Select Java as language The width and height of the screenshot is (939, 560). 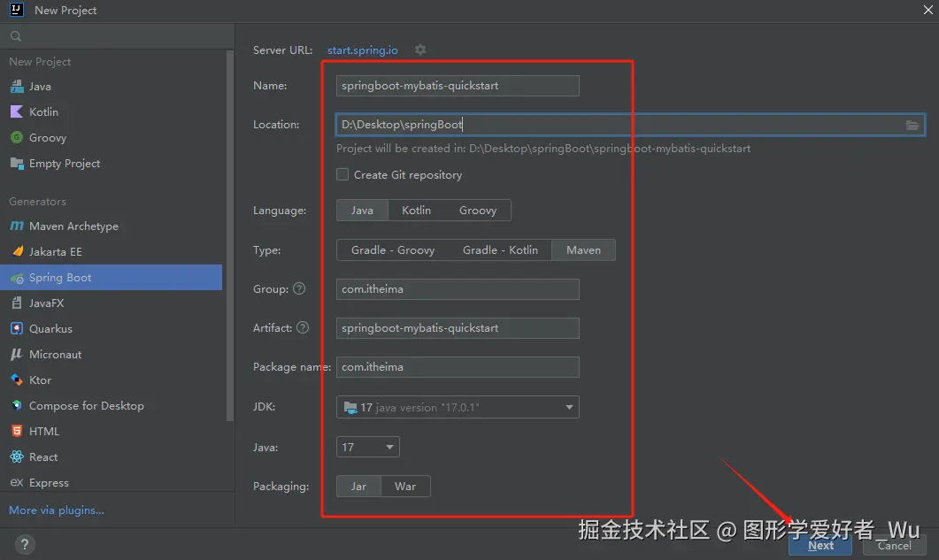(x=362, y=211)
